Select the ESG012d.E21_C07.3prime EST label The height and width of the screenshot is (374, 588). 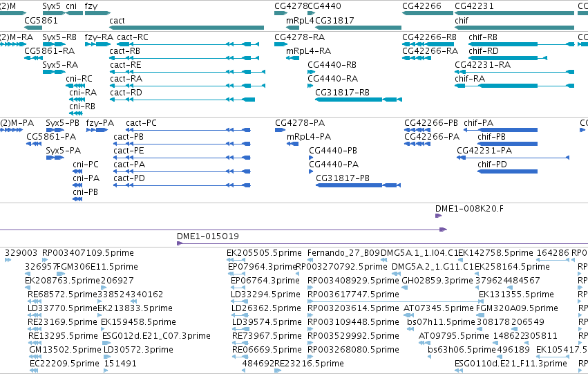click(156, 336)
